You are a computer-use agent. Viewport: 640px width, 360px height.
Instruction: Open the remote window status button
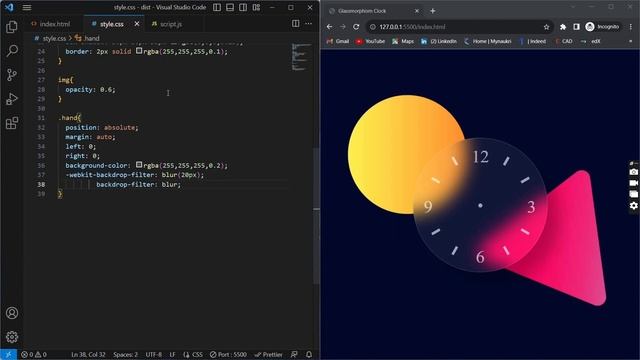[x=8, y=354]
